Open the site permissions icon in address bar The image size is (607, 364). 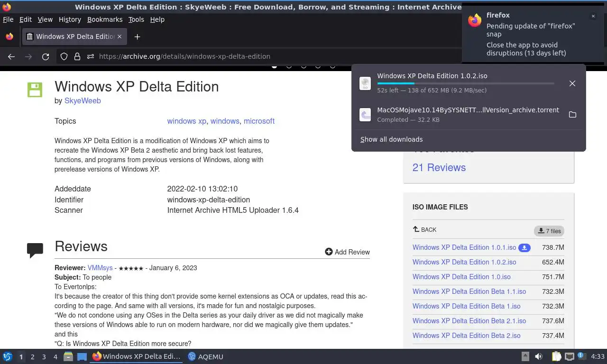click(x=91, y=56)
